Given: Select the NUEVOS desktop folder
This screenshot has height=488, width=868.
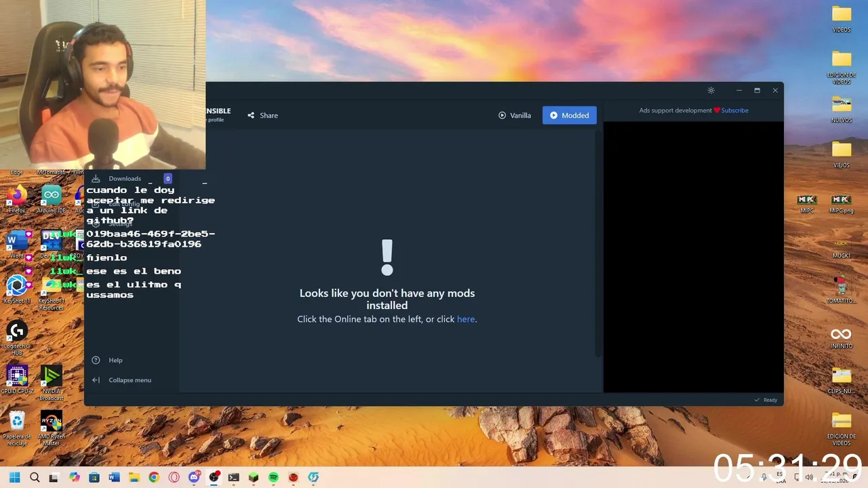Looking at the screenshot, I should pyautogui.click(x=842, y=109).
